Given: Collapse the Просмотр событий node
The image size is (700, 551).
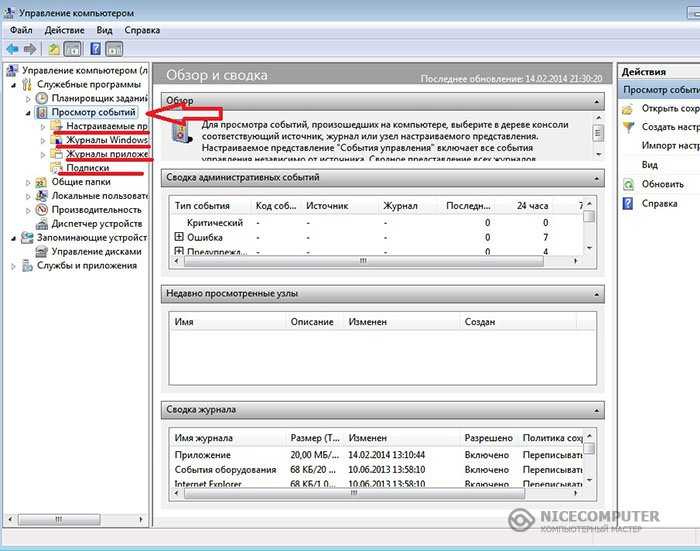Looking at the screenshot, I should [28, 113].
